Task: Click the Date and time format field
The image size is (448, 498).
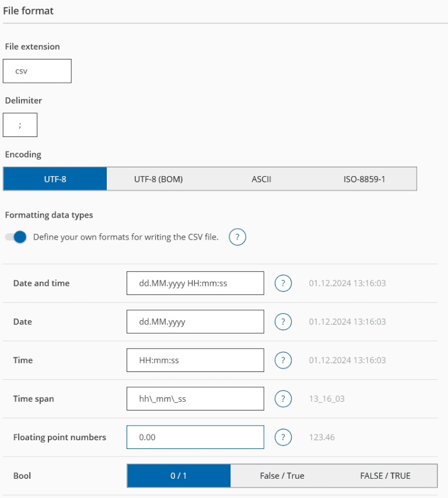Action: click(195, 283)
